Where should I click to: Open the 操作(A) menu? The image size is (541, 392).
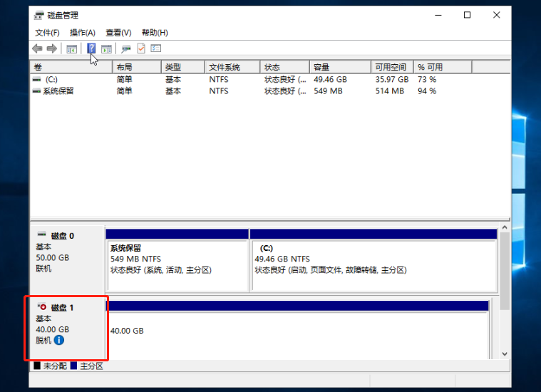[83, 33]
